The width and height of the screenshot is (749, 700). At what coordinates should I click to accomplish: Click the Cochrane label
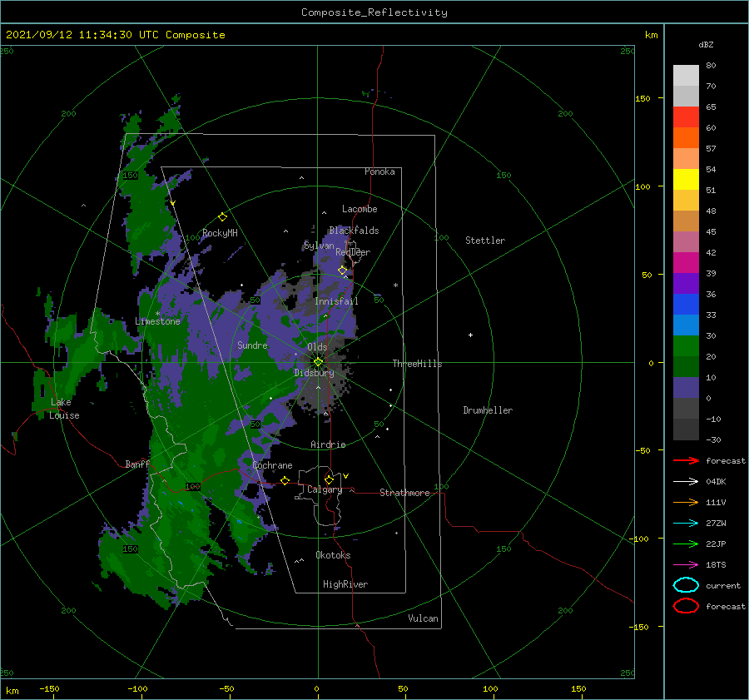[272, 465]
